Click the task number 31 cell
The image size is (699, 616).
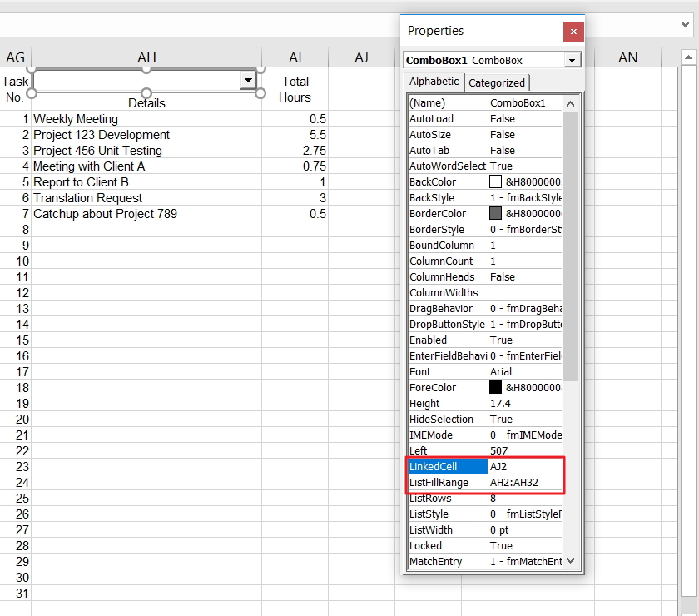(x=15, y=594)
